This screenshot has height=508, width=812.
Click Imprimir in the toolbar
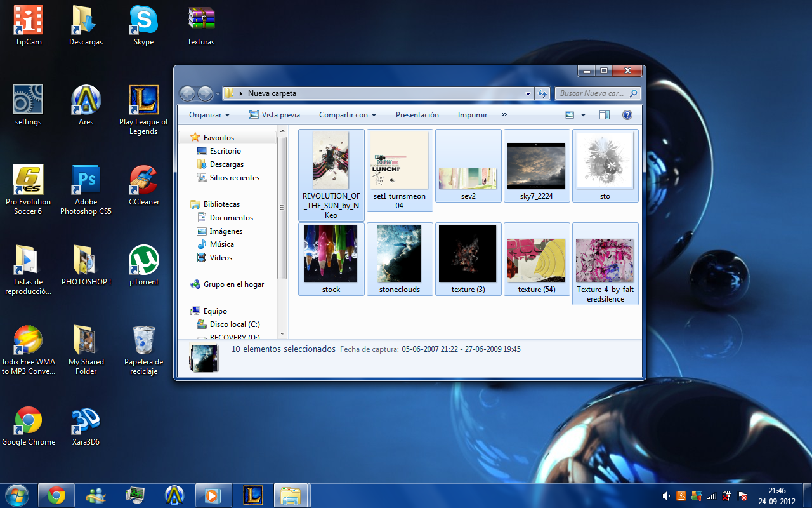[x=473, y=115]
